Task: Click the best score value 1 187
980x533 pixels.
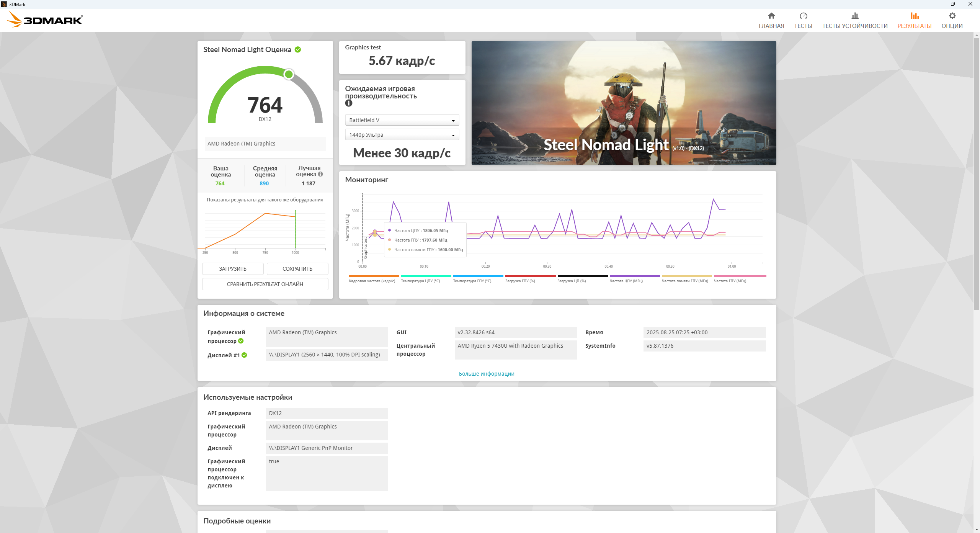Action: coord(309,183)
